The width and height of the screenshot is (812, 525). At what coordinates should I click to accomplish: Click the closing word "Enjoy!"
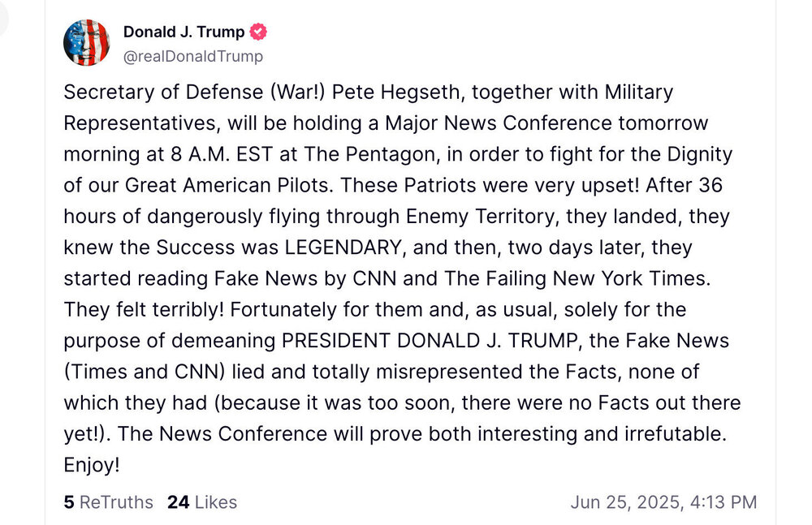tap(92, 465)
